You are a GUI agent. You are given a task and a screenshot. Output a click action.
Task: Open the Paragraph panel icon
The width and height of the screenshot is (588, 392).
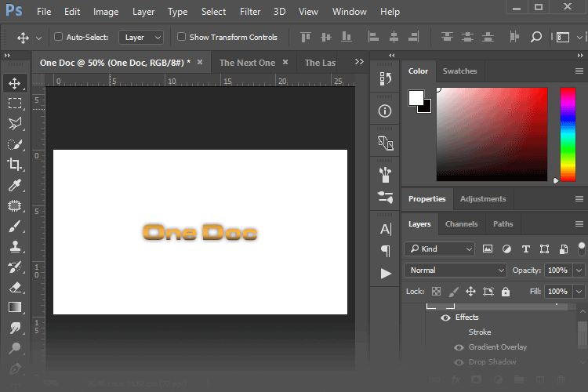[x=386, y=251]
